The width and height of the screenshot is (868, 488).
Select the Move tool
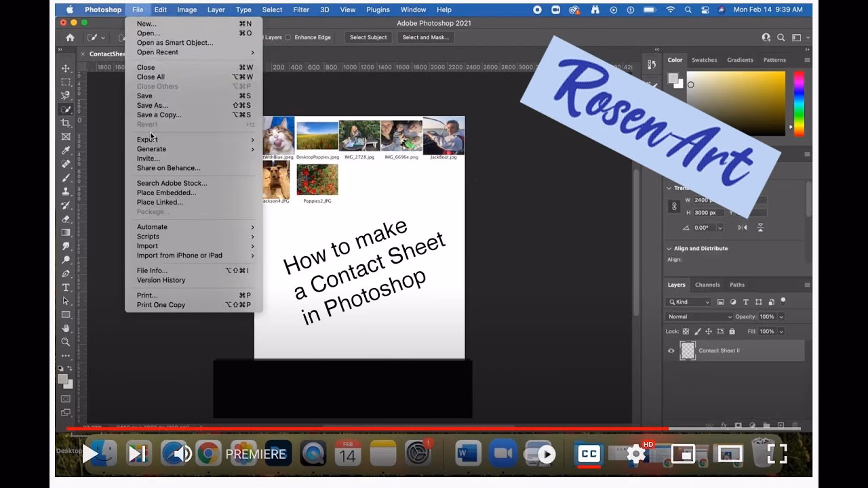click(66, 68)
